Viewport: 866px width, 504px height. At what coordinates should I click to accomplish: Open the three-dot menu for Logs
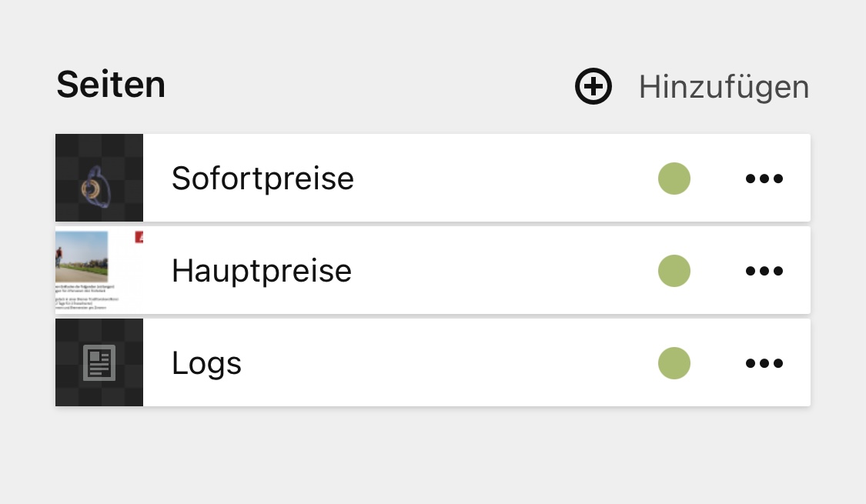[764, 363]
